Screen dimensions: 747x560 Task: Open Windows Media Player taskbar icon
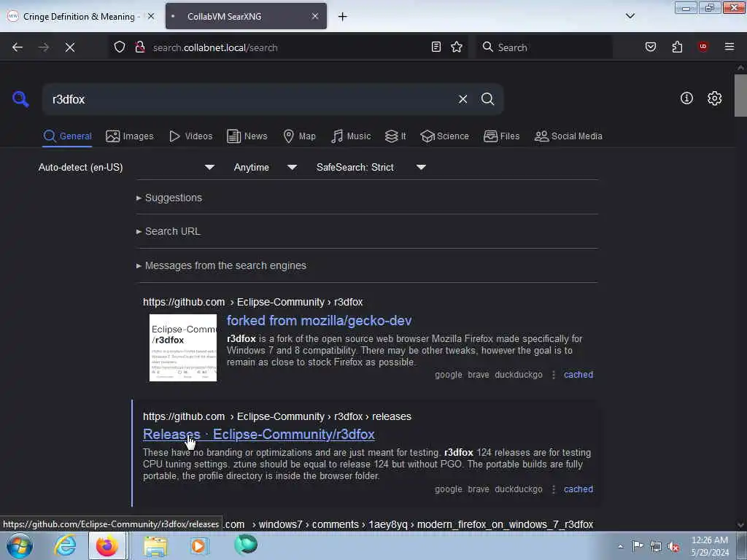[199, 545]
